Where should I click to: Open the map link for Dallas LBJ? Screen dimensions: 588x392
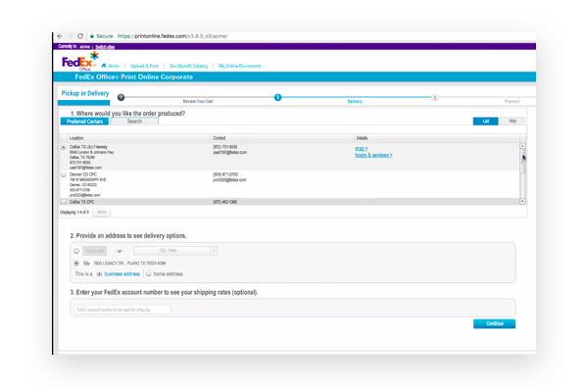click(361, 149)
